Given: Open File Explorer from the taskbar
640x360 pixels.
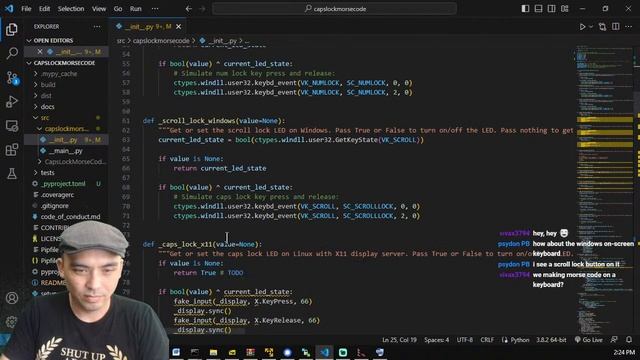Looking at the screenshot, I should point(213,352).
